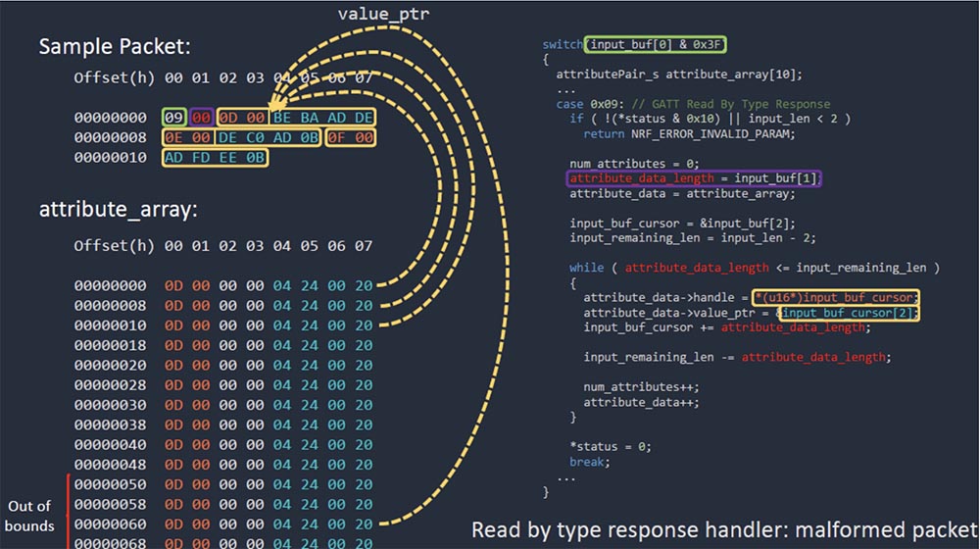The height and width of the screenshot is (549, 980).
Task: Click the purple-boxed 00 length byte
Action: pyautogui.click(x=201, y=118)
